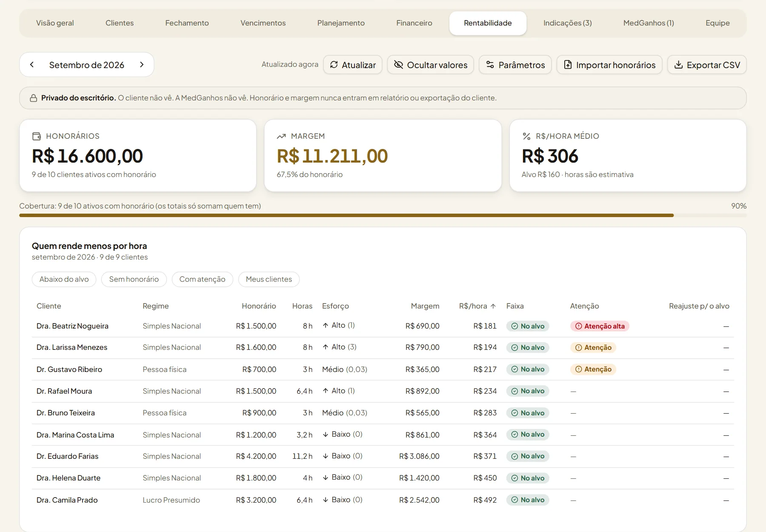Click the Cobertura progress bar
766x532 pixels.
click(383, 215)
